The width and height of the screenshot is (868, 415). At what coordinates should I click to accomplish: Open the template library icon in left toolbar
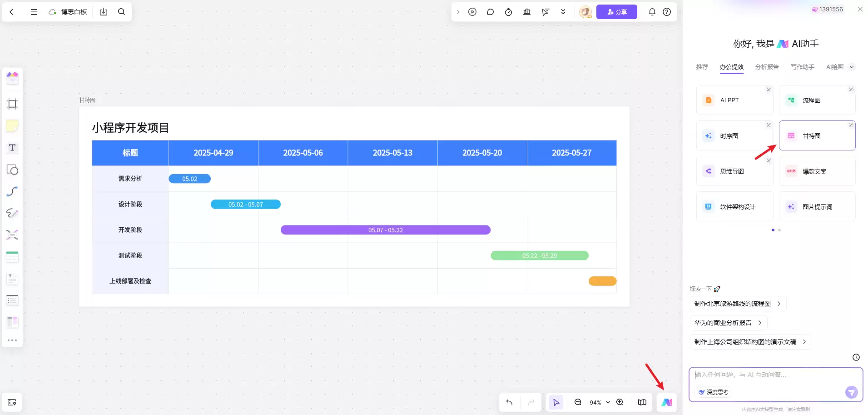[12, 78]
